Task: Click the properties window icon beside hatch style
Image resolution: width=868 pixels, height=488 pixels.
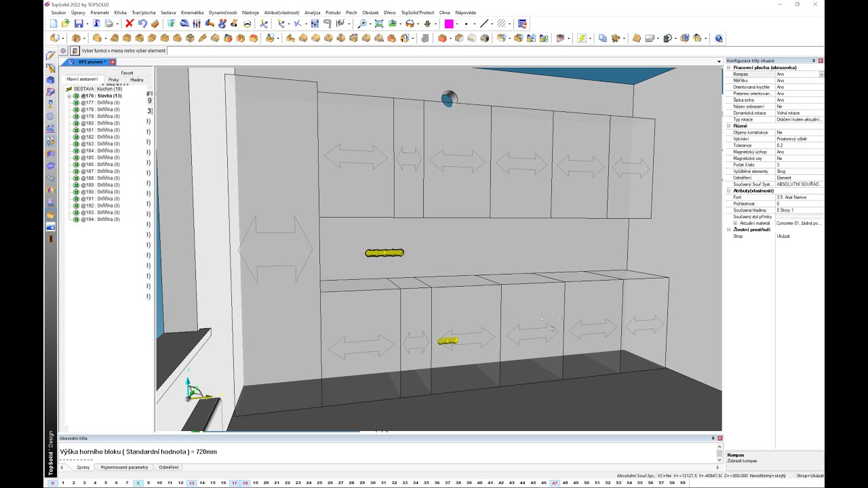Action: [x=522, y=24]
